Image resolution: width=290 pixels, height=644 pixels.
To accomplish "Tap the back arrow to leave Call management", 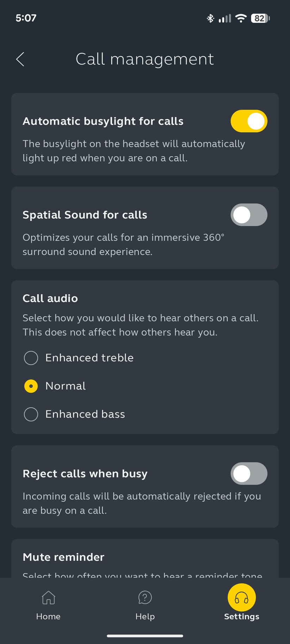I will [20, 59].
